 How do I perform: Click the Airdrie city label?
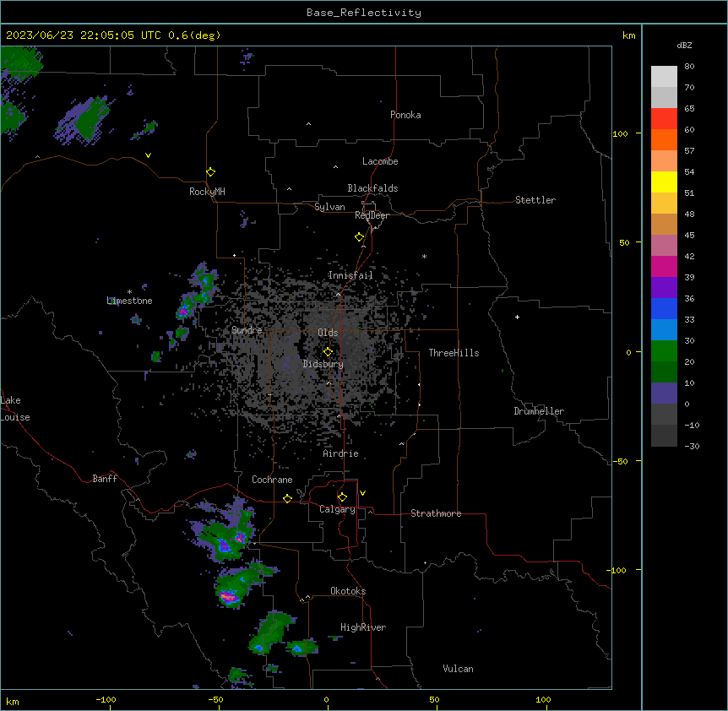coord(341,453)
